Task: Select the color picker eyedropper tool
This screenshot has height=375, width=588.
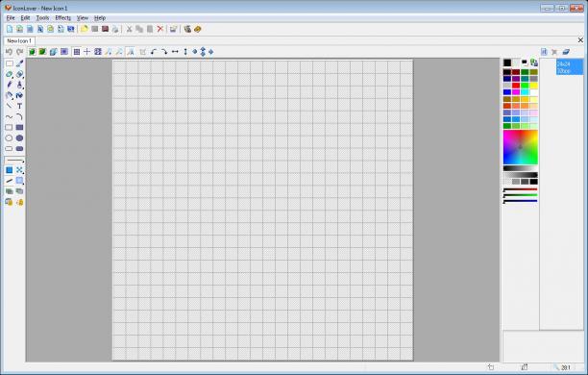Action: 19,63
